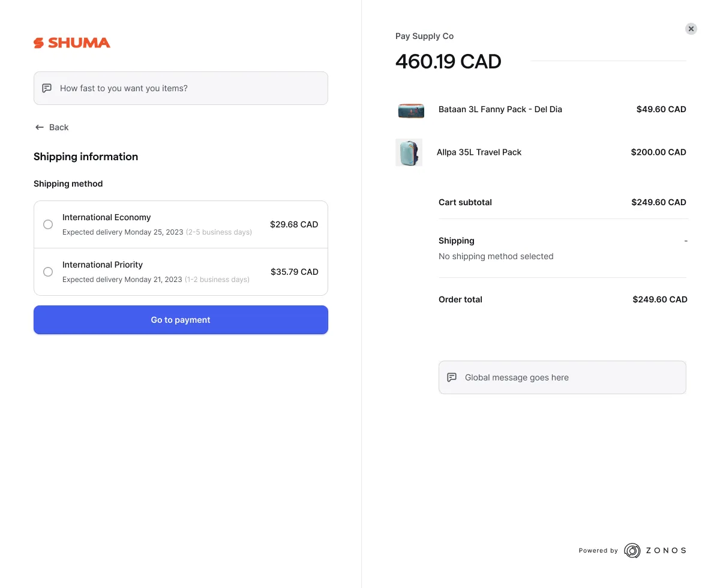Click the $35.79 CAD priority price
Screen dimensions: 720x588
[294, 272]
